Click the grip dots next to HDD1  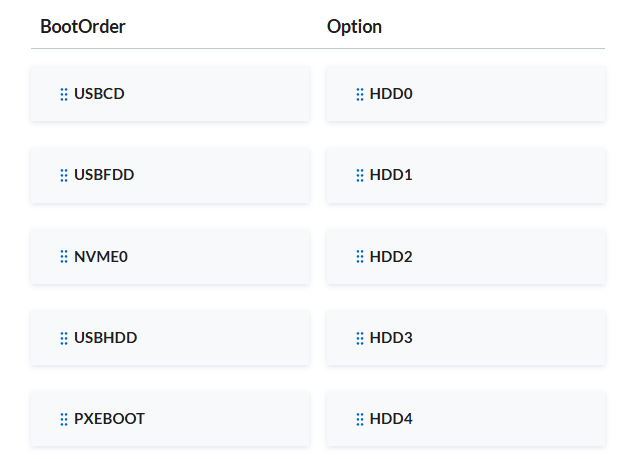pos(360,176)
